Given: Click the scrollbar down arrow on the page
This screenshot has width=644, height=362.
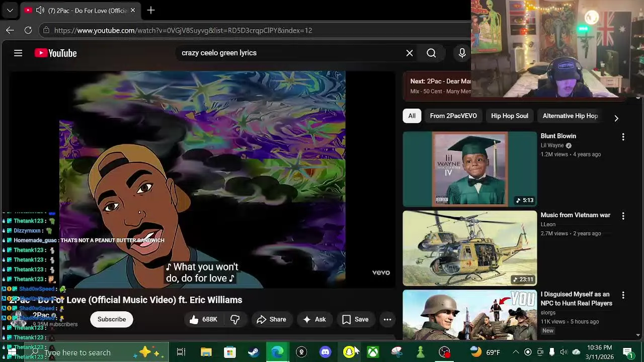Looking at the screenshot, I should pyautogui.click(x=638, y=335).
